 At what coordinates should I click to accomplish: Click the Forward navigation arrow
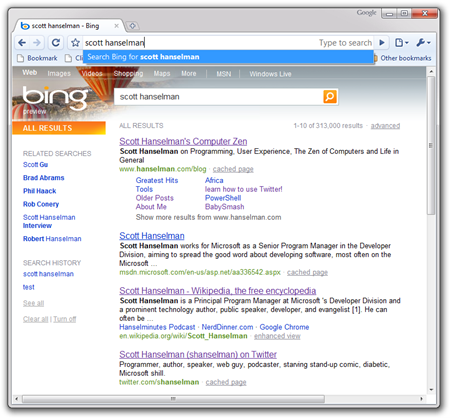37,43
